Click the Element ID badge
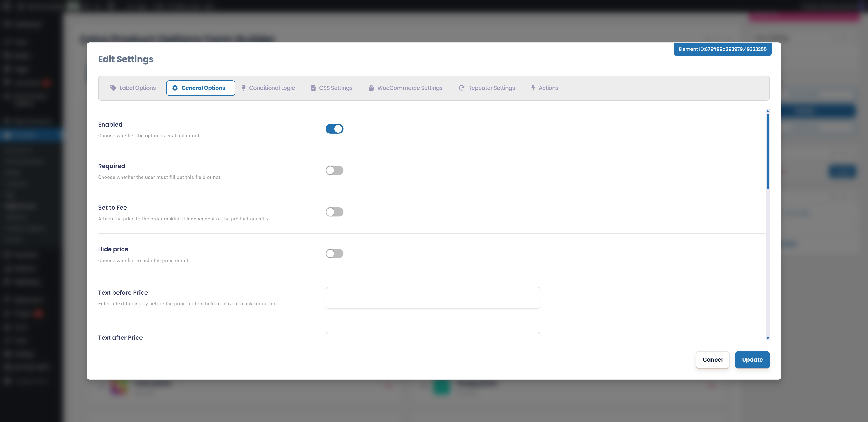The width and height of the screenshot is (868, 422). [722, 49]
